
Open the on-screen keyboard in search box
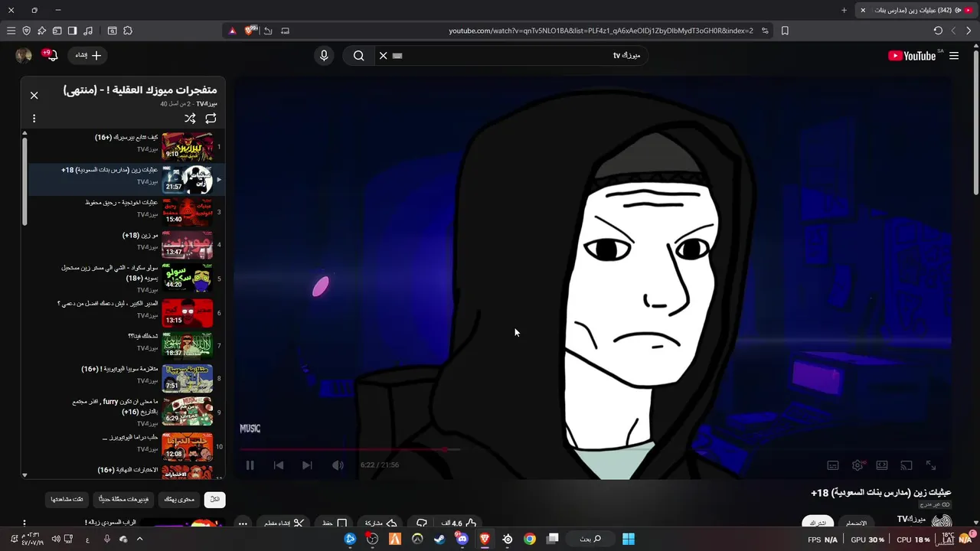pyautogui.click(x=397, y=55)
